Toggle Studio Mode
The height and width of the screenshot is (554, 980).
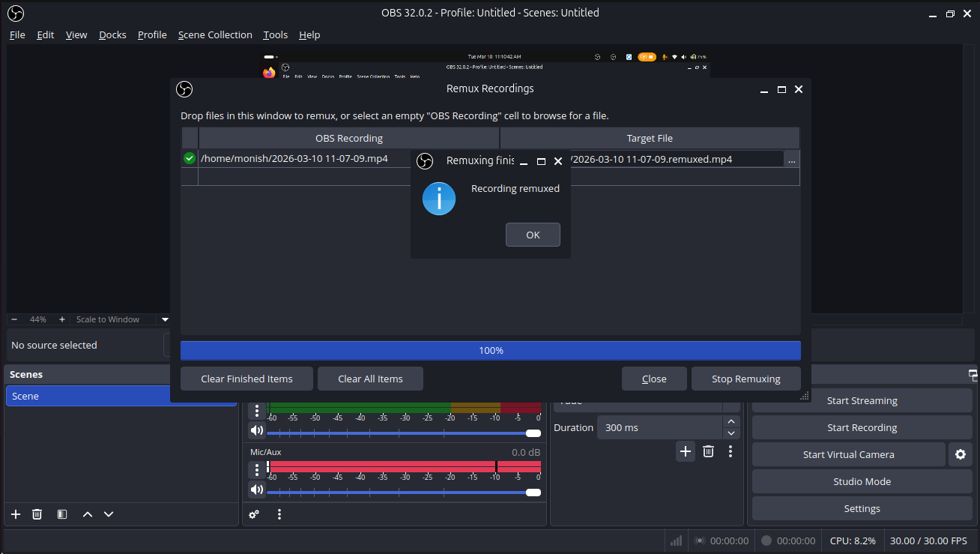862,481
